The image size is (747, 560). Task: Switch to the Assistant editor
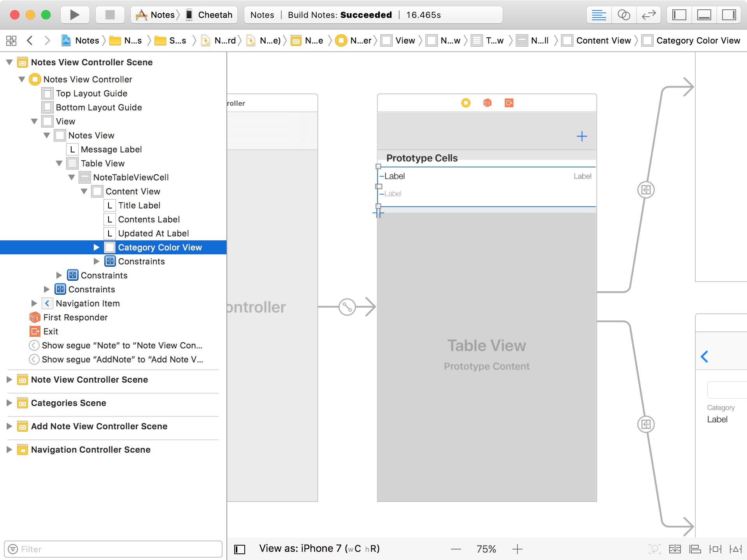[624, 15]
